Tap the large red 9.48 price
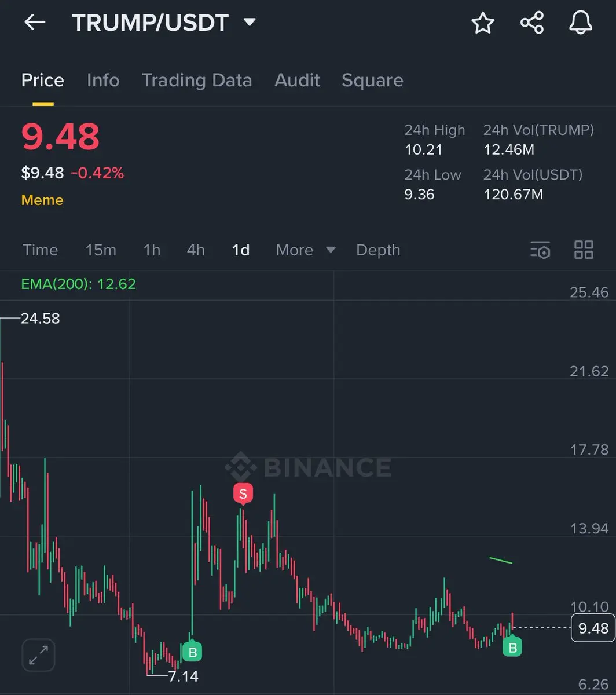 [61, 137]
